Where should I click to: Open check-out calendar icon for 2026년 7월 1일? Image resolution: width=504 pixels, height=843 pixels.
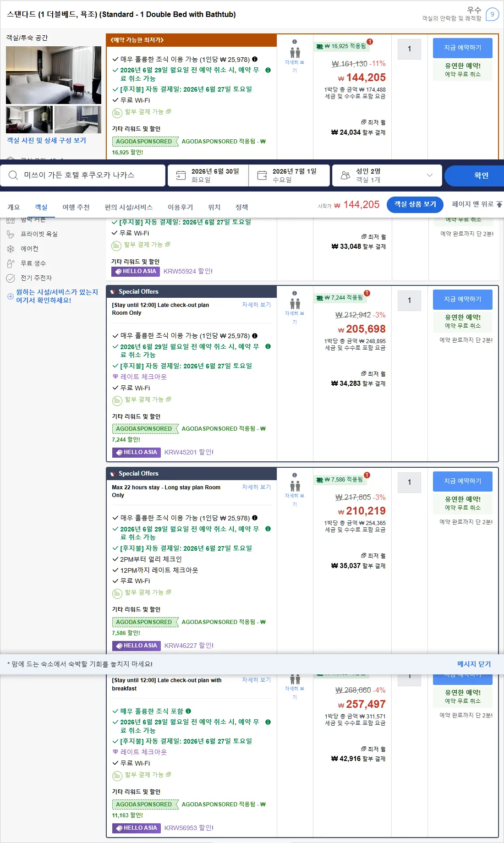pos(262,175)
